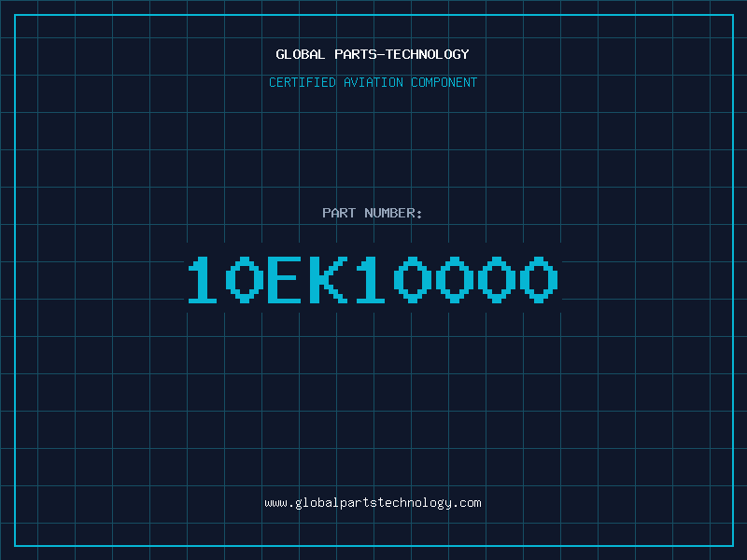The height and width of the screenshot is (560, 747).
Task: Click the PART NUMBER: label
Action: 373,213
